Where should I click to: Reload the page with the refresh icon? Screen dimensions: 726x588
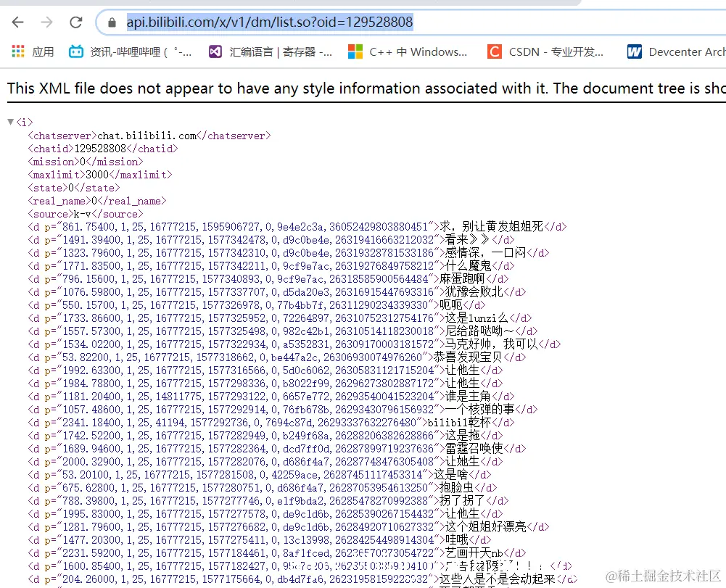click(x=76, y=22)
